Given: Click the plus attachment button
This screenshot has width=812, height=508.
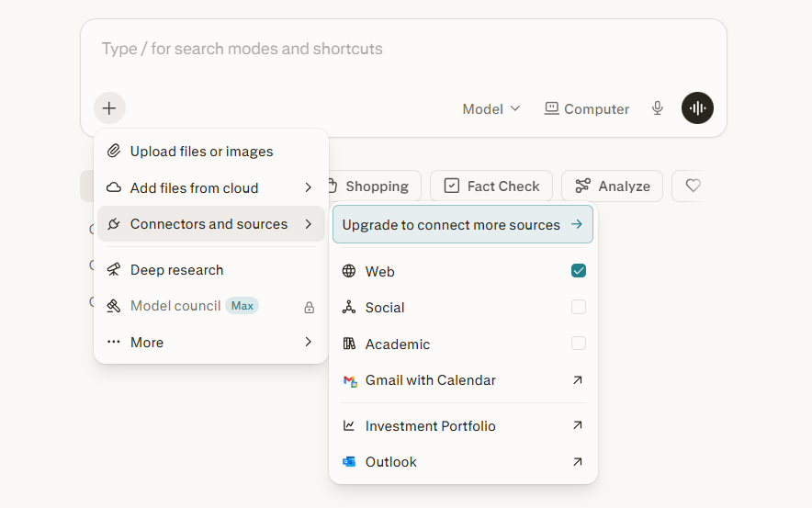Looking at the screenshot, I should pyautogui.click(x=109, y=108).
